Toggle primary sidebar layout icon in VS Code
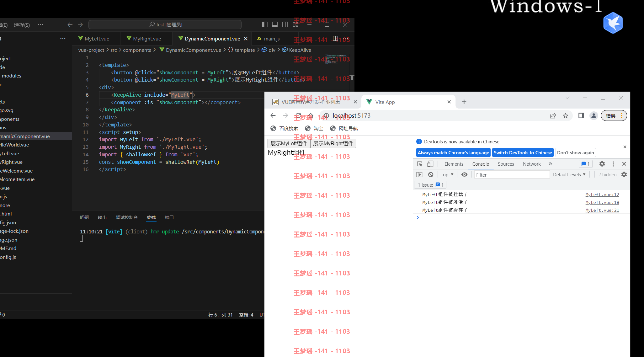This screenshot has height=357, width=644. tap(265, 24)
